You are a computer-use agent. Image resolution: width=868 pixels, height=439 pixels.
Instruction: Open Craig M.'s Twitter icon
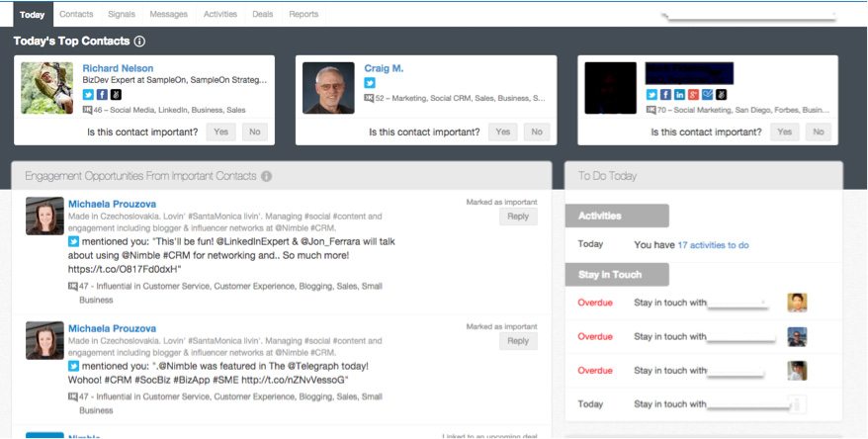(x=370, y=83)
